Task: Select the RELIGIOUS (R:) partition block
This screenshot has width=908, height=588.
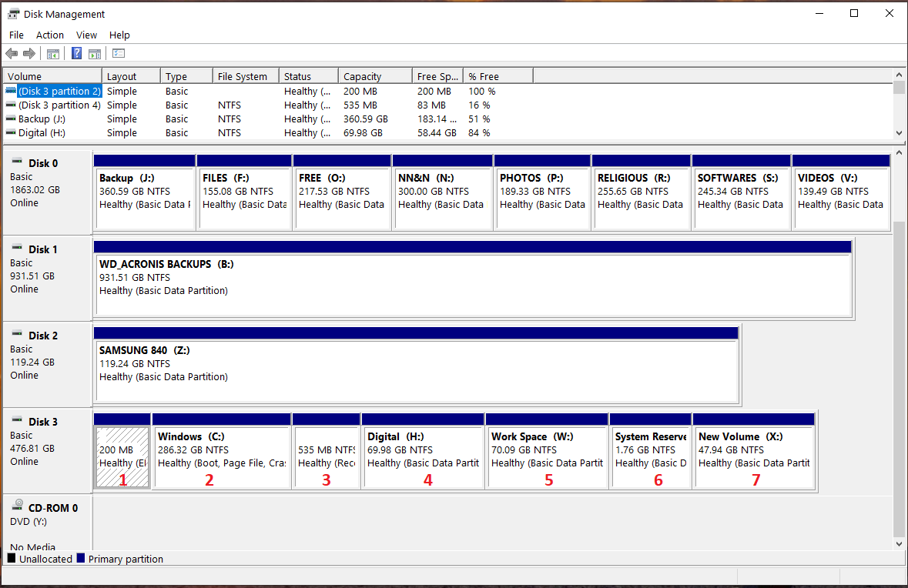Action: (x=642, y=192)
